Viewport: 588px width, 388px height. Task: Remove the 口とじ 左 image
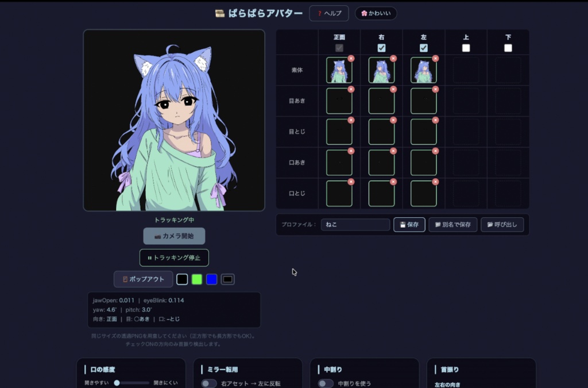pos(435,182)
